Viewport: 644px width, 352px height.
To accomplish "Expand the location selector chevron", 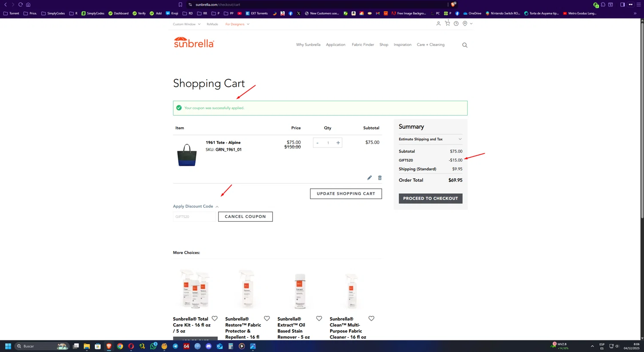I will tap(471, 24).
